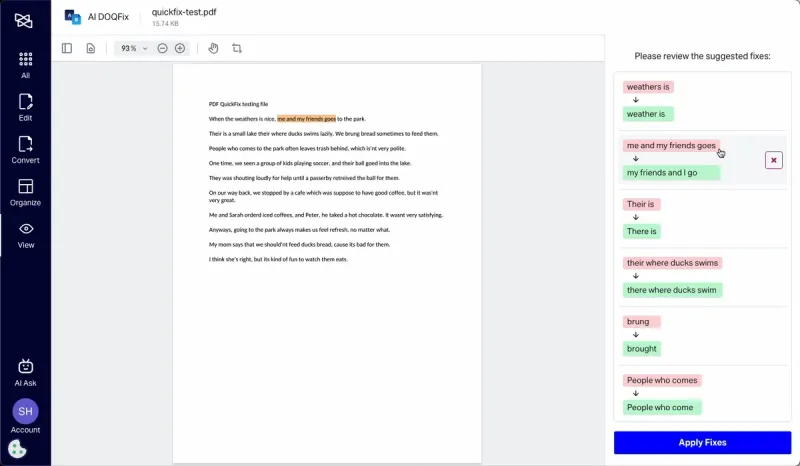The height and width of the screenshot is (466, 800).
Task: Switch to the View tool
Action: (26, 235)
